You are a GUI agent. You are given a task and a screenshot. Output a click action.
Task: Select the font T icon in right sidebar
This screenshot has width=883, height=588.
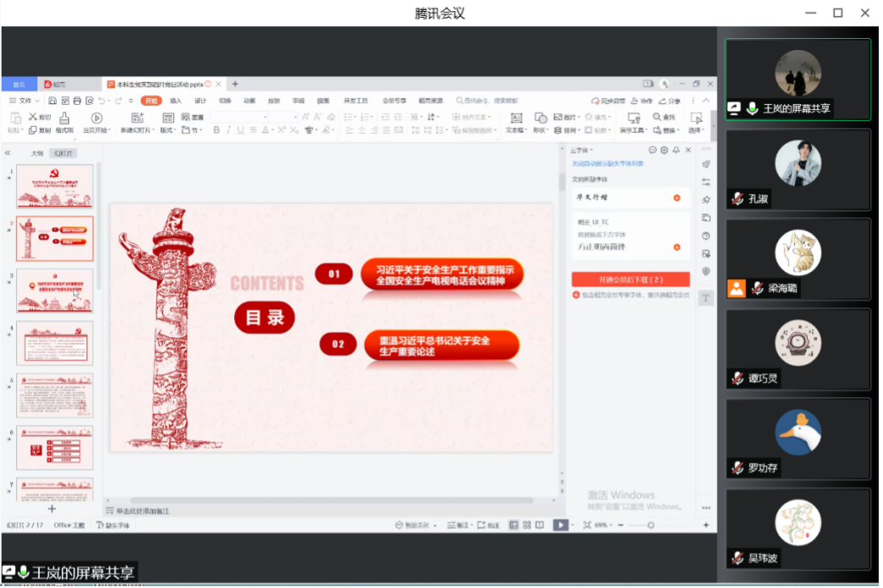706,297
